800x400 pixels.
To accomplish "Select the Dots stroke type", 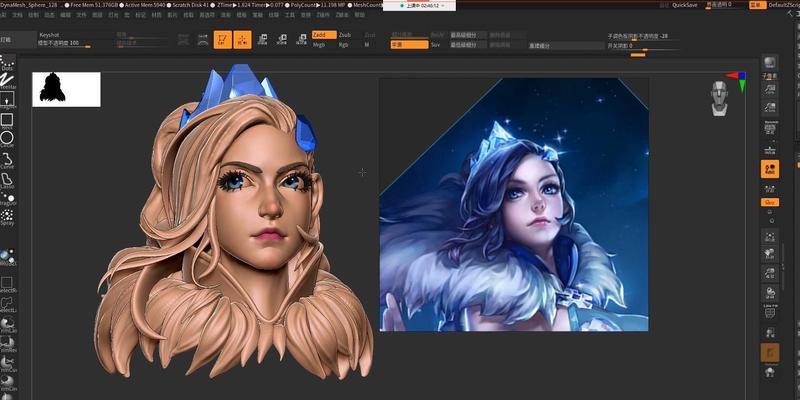I will pos(7,62).
